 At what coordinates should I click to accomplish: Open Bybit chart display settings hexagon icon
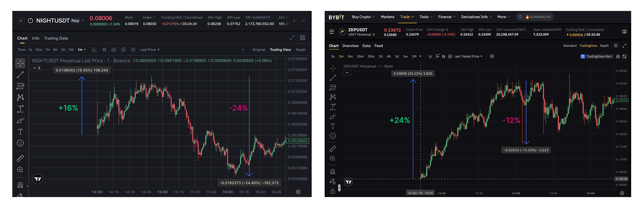450,56
